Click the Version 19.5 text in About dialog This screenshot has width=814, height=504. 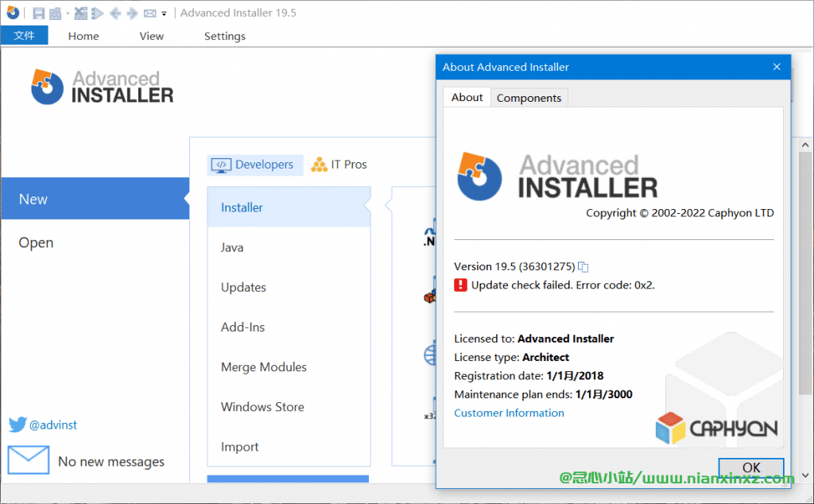(514, 266)
